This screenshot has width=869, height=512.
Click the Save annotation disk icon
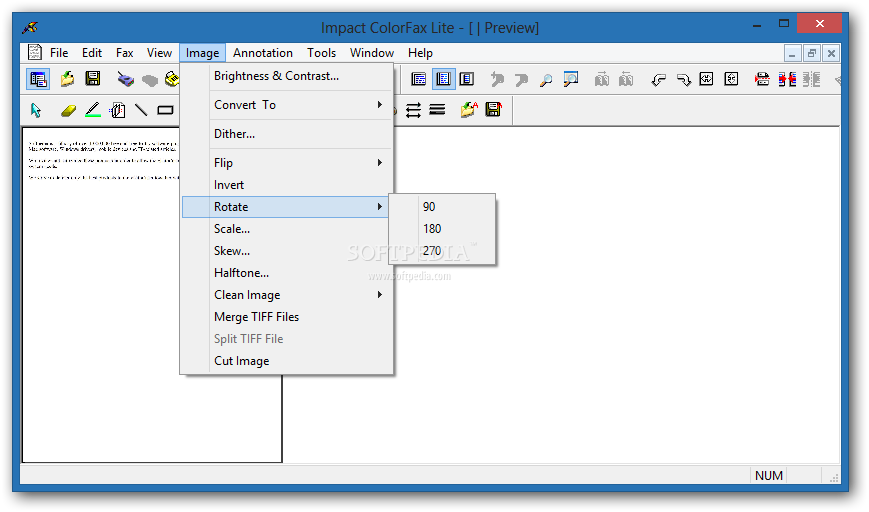(x=493, y=109)
